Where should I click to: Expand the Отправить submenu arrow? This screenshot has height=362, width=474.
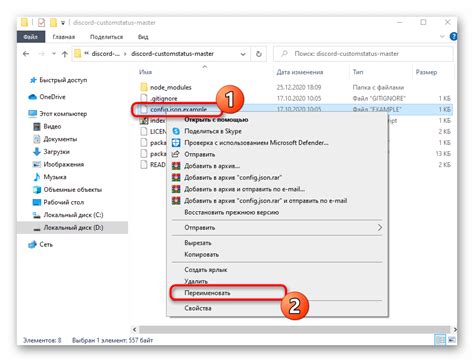[380, 228]
